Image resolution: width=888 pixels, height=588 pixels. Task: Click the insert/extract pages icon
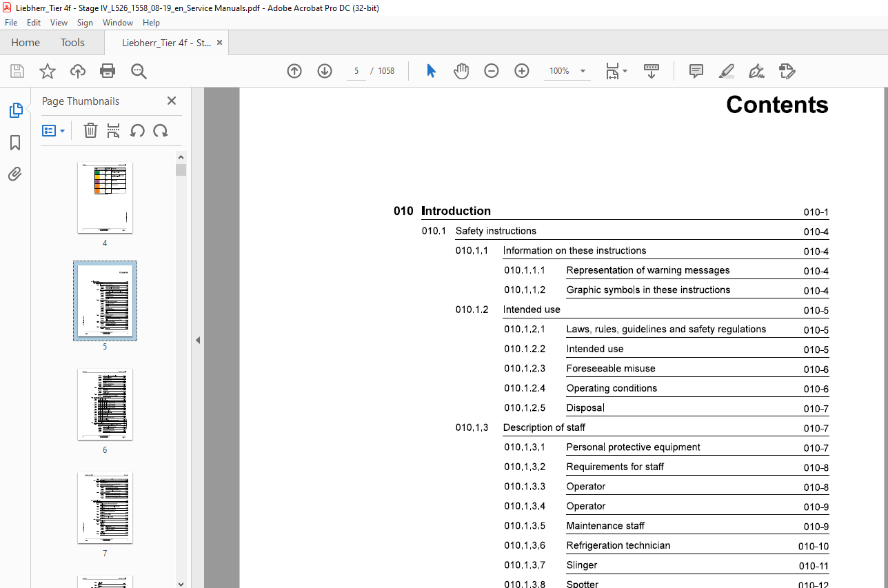pos(114,130)
